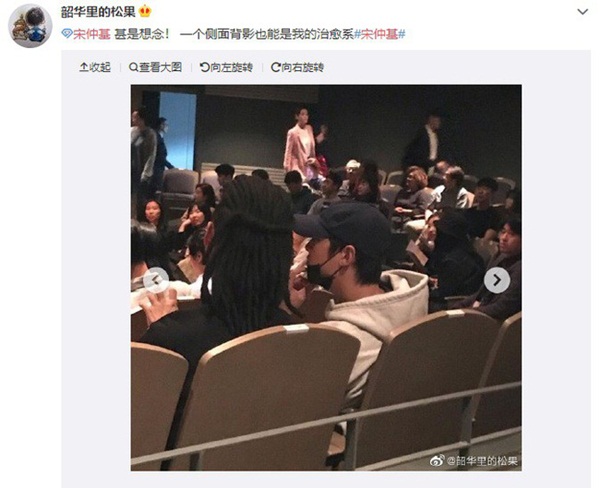Click the clockwise rotate icon
The image size is (600, 488).
click(276, 67)
